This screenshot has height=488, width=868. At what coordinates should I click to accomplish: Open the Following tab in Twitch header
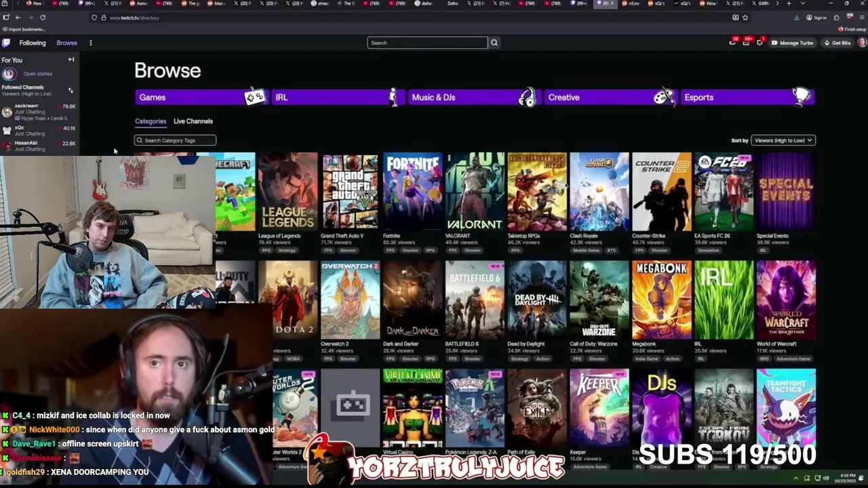point(33,43)
